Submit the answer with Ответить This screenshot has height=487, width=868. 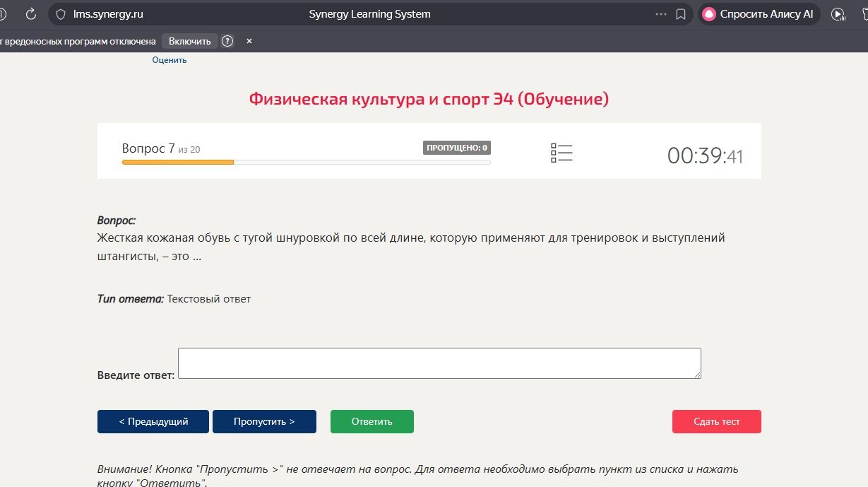point(372,421)
